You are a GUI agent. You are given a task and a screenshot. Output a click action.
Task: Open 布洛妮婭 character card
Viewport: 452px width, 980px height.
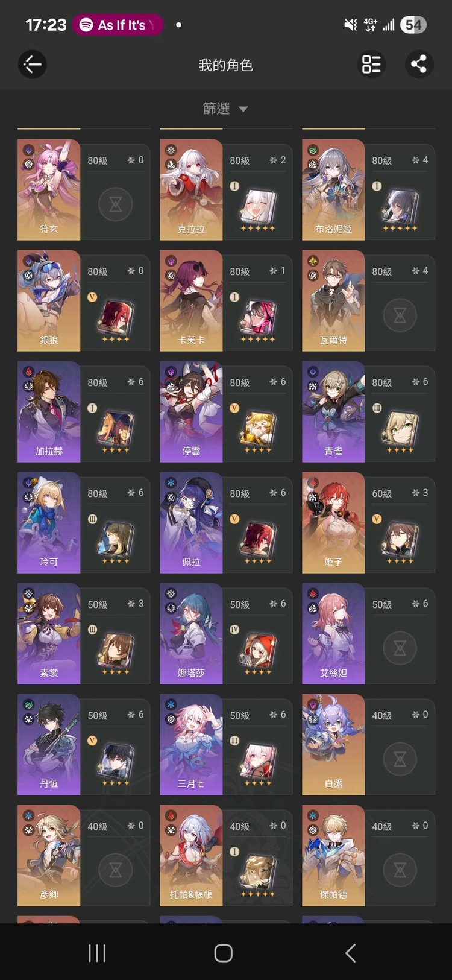[368, 190]
